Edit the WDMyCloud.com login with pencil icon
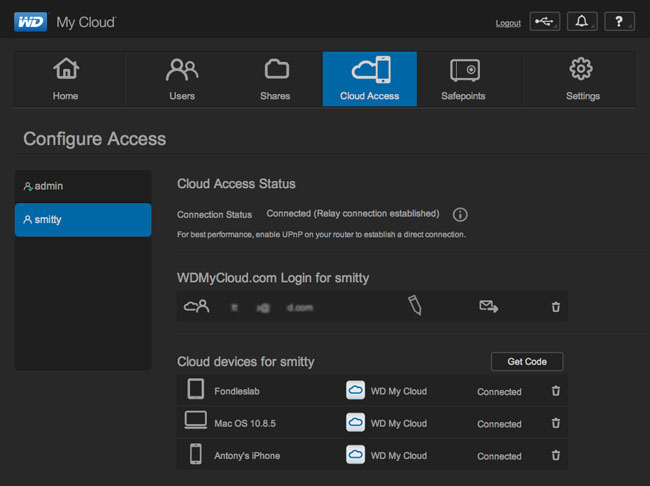Viewport: 650px width, 486px height. (x=415, y=306)
